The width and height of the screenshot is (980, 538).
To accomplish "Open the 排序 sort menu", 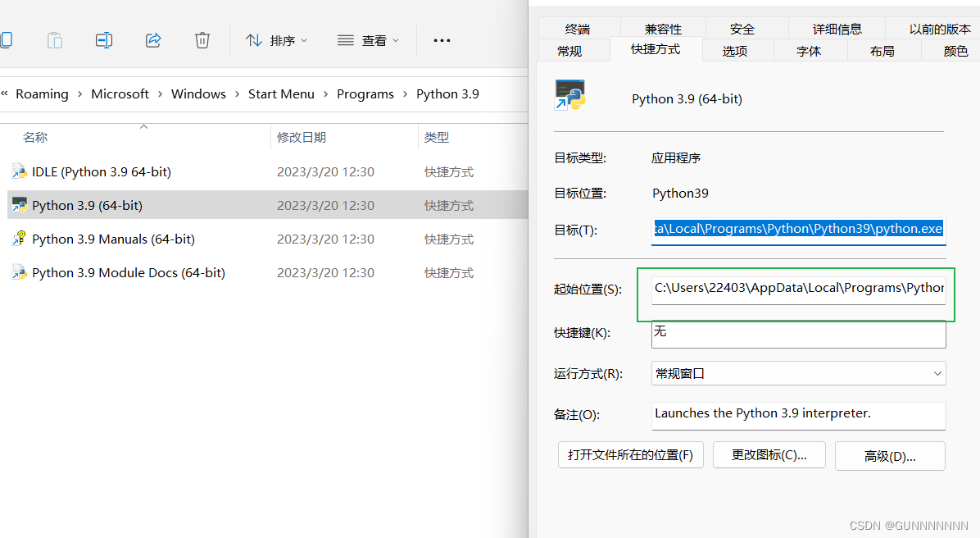I will [276, 41].
